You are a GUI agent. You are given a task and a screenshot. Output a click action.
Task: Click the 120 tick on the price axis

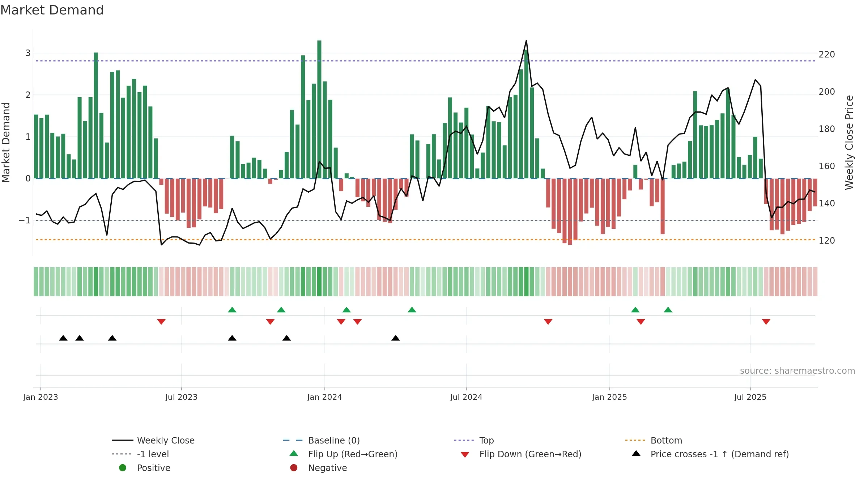coord(827,241)
